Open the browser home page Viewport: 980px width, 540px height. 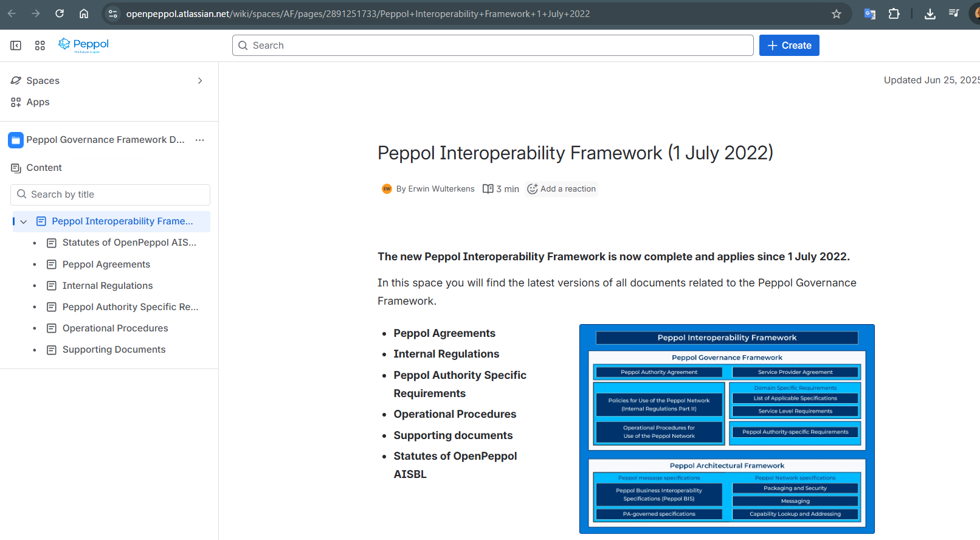coord(84,13)
